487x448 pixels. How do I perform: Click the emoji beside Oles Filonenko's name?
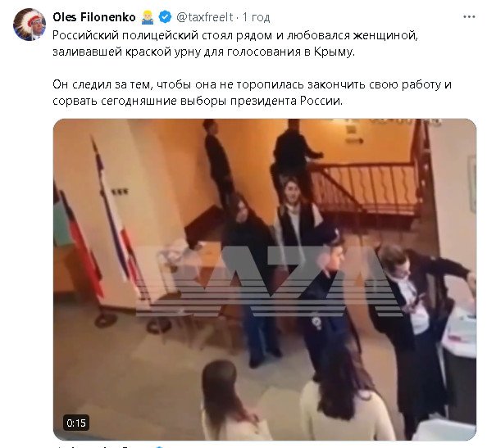(148, 17)
